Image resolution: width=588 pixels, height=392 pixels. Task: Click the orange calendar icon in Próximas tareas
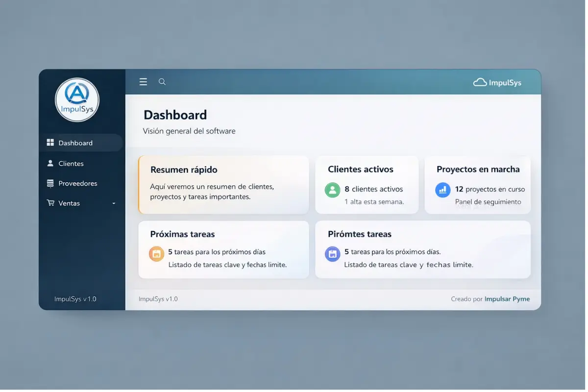pyautogui.click(x=156, y=254)
